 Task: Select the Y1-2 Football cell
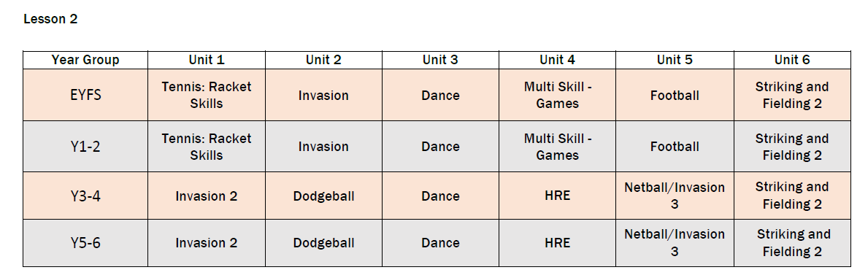[675, 146]
